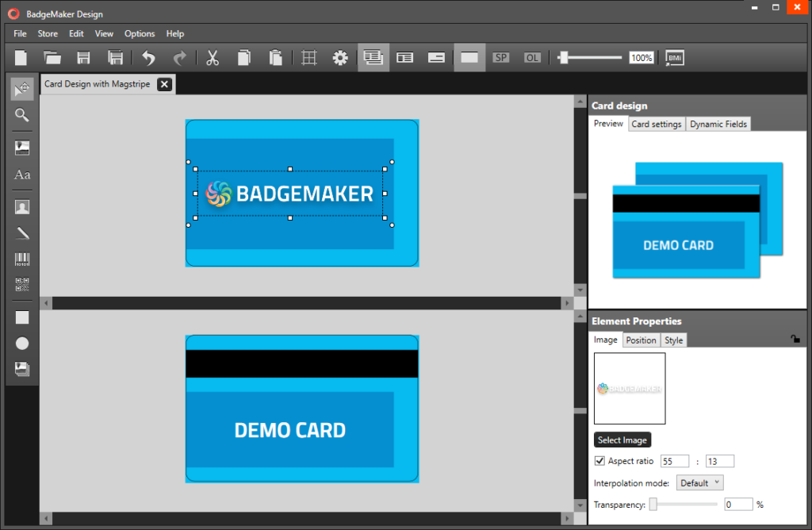Screen dimensions: 812x530
Task: Click the BadgeMaker logo thumbnail preview
Action: pos(630,388)
